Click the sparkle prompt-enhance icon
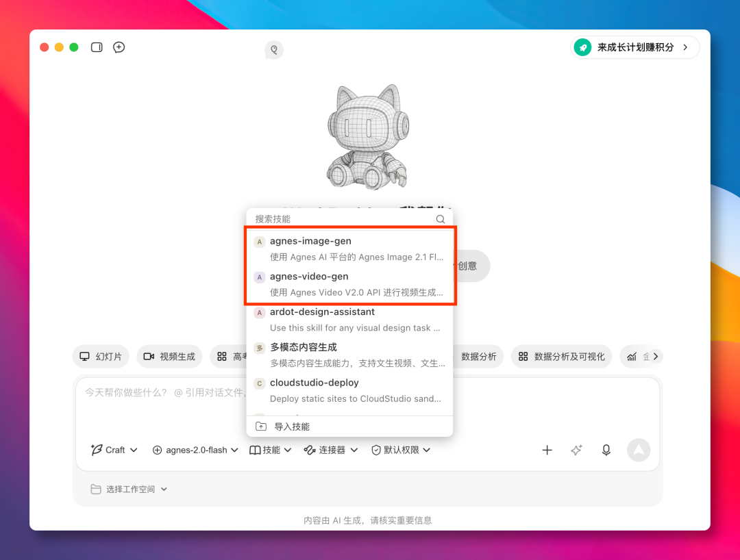 click(576, 450)
